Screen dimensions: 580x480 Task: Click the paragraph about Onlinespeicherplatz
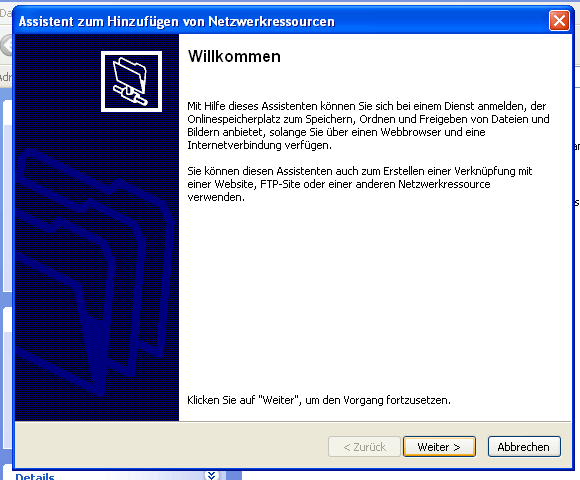click(368, 126)
